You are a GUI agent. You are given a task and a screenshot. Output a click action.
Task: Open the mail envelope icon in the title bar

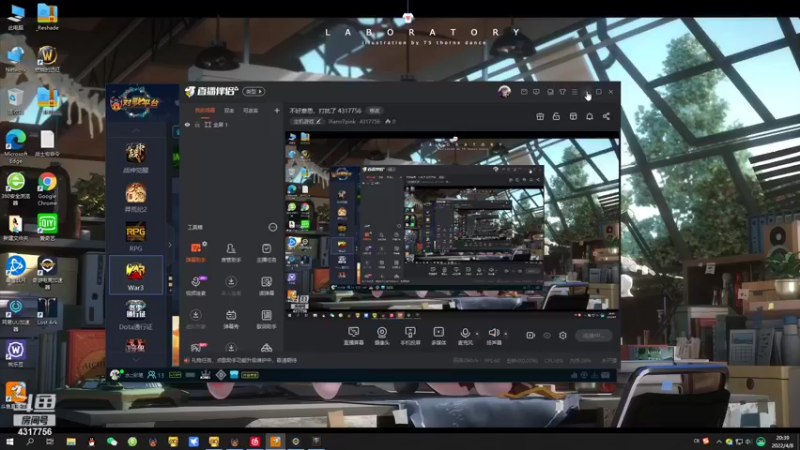tap(524, 92)
